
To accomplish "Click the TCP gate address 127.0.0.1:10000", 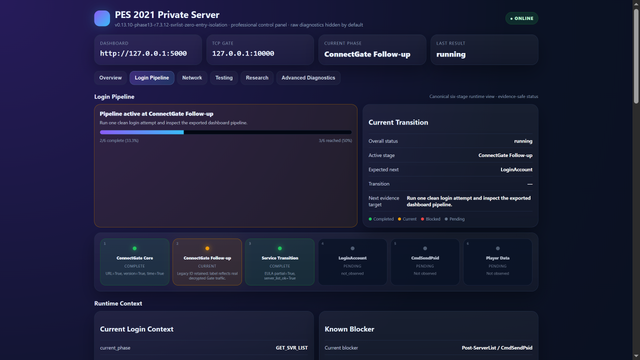I will tap(243, 53).
